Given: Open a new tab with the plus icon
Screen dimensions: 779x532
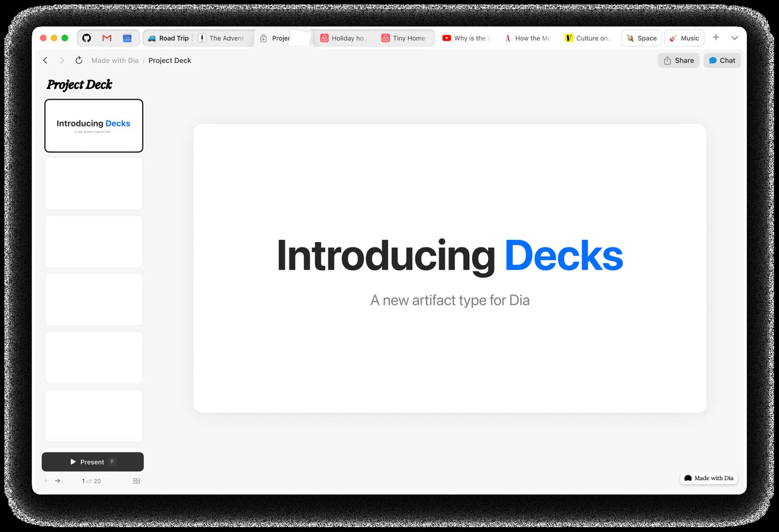Looking at the screenshot, I should click(x=716, y=37).
